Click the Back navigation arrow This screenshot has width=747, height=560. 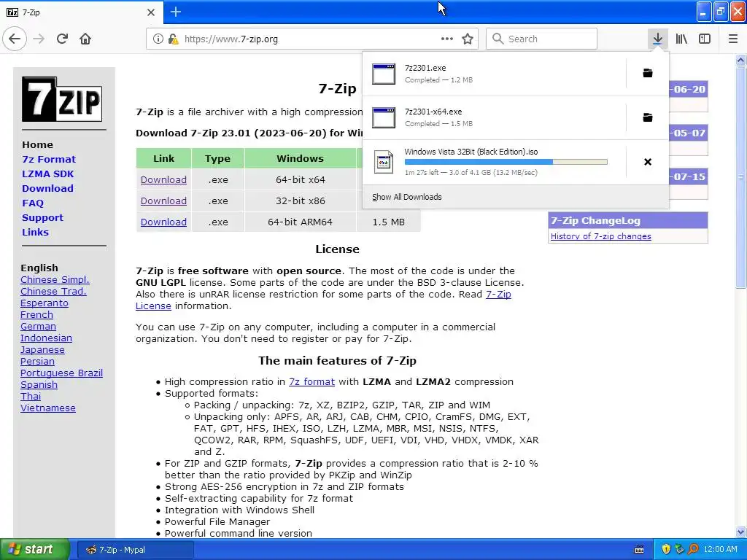coord(15,39)
